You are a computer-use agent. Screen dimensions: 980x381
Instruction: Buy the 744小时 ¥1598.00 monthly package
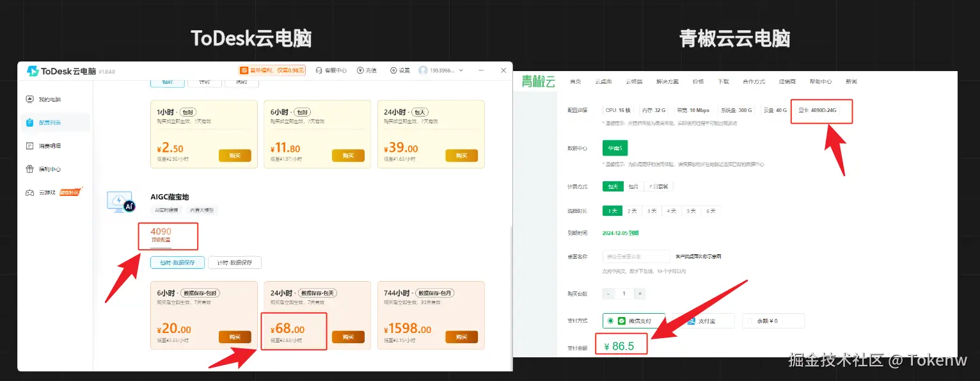(x=461, y=337)
